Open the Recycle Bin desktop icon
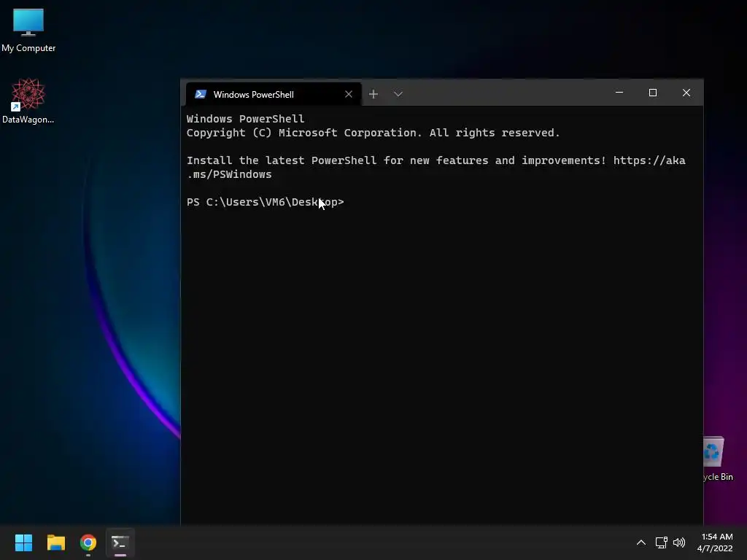 (718, 459)
